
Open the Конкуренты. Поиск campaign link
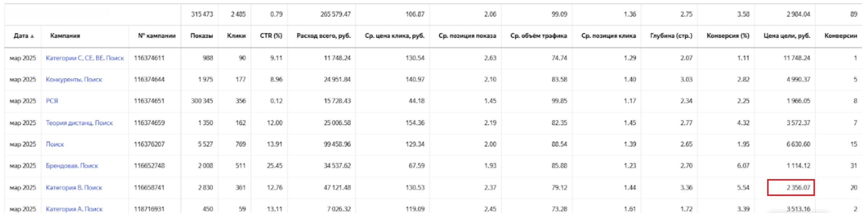coord(74,80)
